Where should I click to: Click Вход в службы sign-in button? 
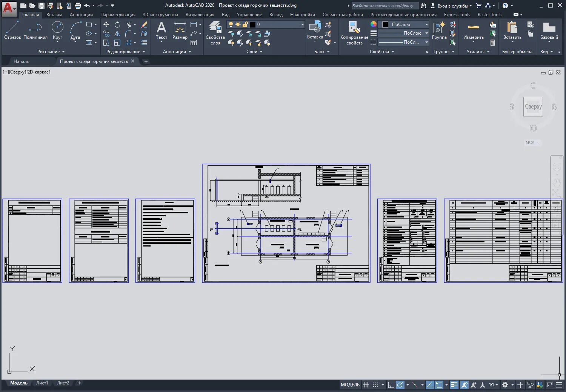(x=451, y=6)
